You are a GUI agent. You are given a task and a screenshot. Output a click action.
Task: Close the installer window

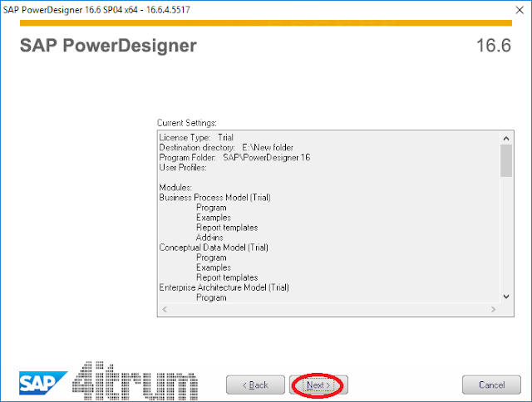click(x=520, y=10)
